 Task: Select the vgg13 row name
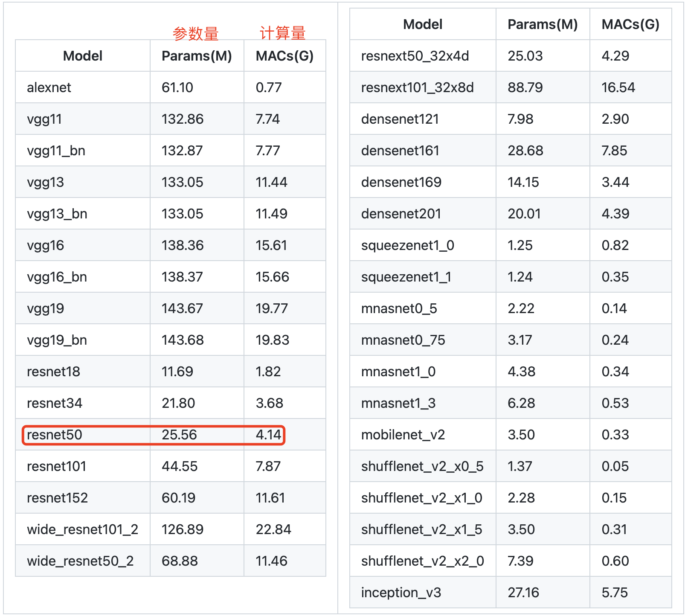click(45, 182)
